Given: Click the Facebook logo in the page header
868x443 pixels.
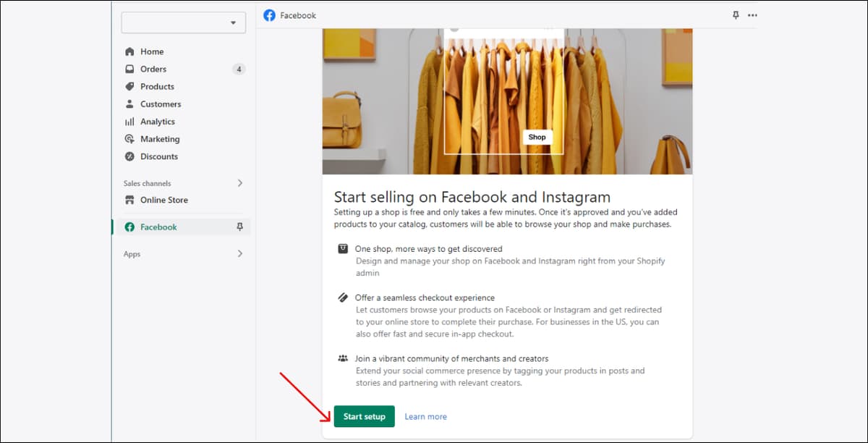Looking at the screenshot, I should tap(269, 15).
